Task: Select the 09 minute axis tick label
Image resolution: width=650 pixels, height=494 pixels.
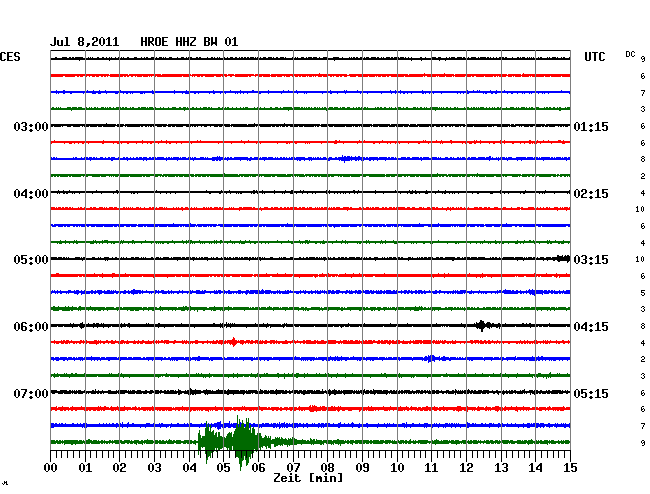Action: pyautogui.click(x=362, y=467)
